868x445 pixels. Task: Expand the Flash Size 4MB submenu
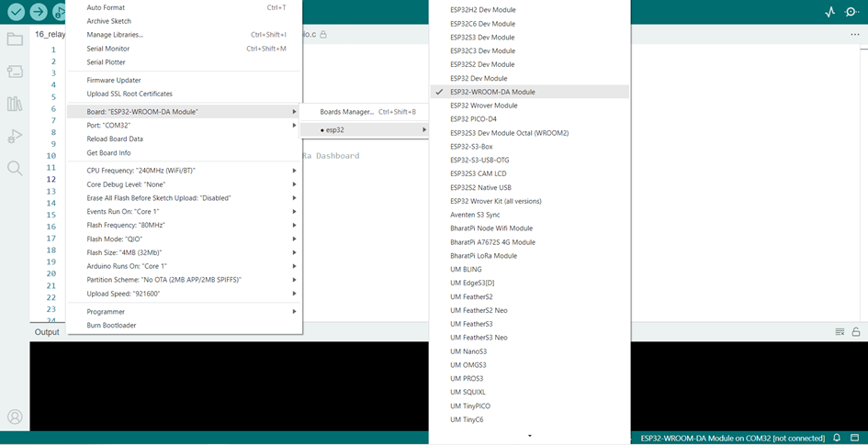(185, 252)
